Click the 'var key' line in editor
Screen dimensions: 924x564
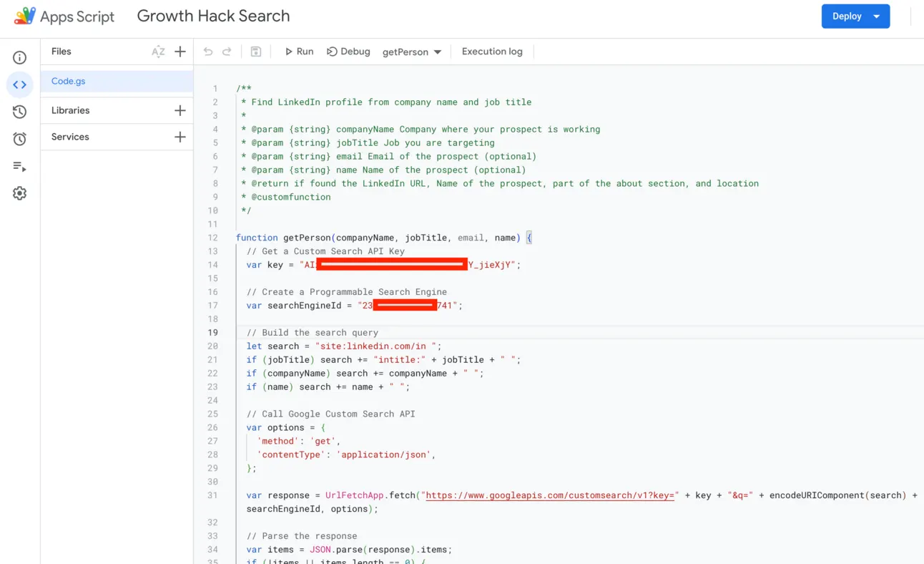(x=384, y=265)
